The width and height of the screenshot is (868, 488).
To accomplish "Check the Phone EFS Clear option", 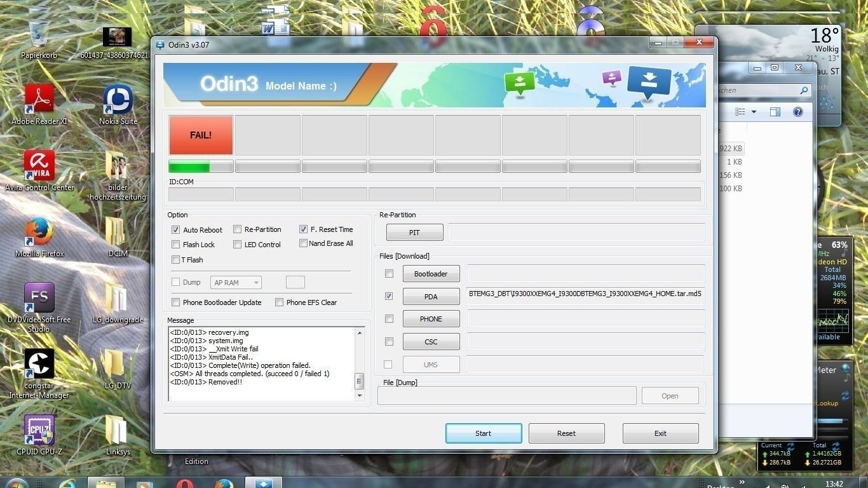I will 279,302.
